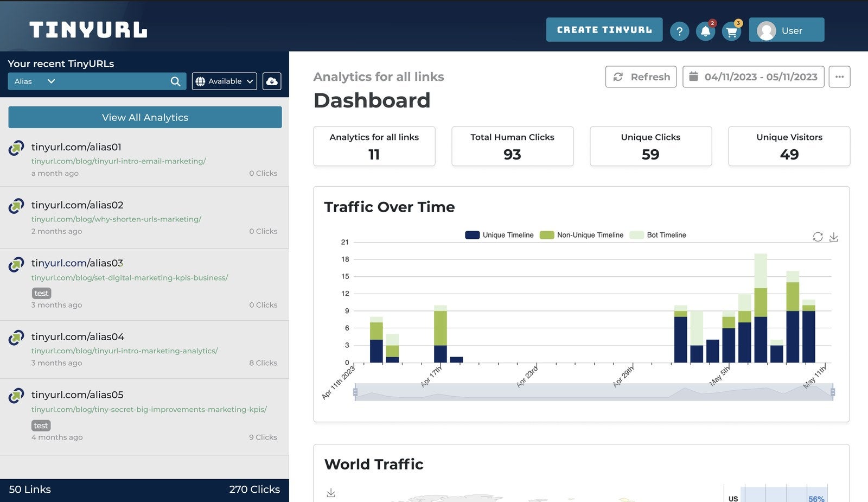Toggle Unique Timeline legend series

point(499,235)
